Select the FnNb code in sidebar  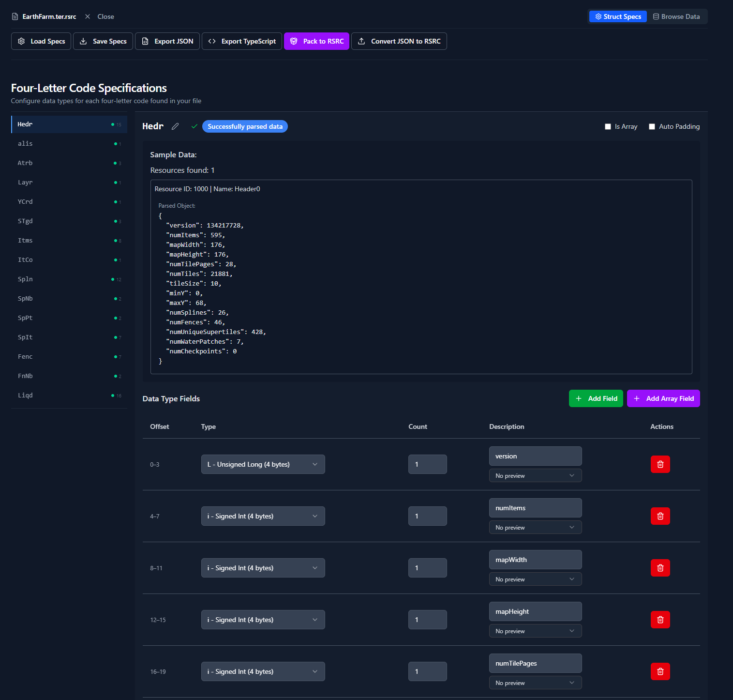click(x=69, y=376)
